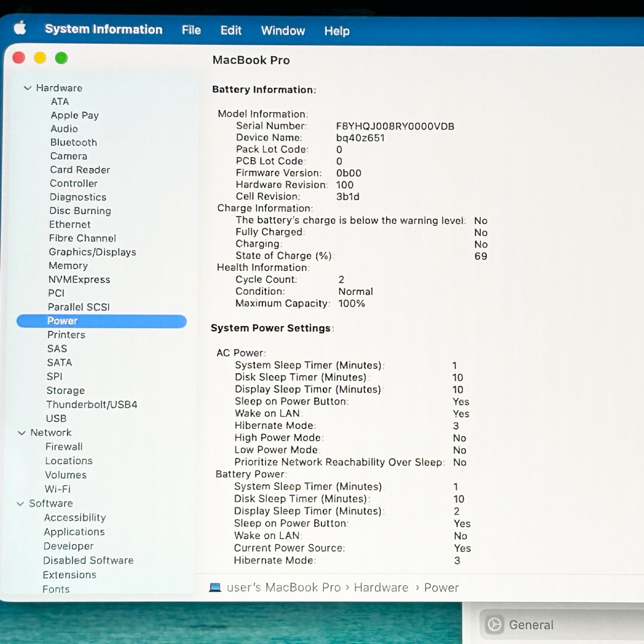Select SPI in the sidebar

click(x=55, y=377)
